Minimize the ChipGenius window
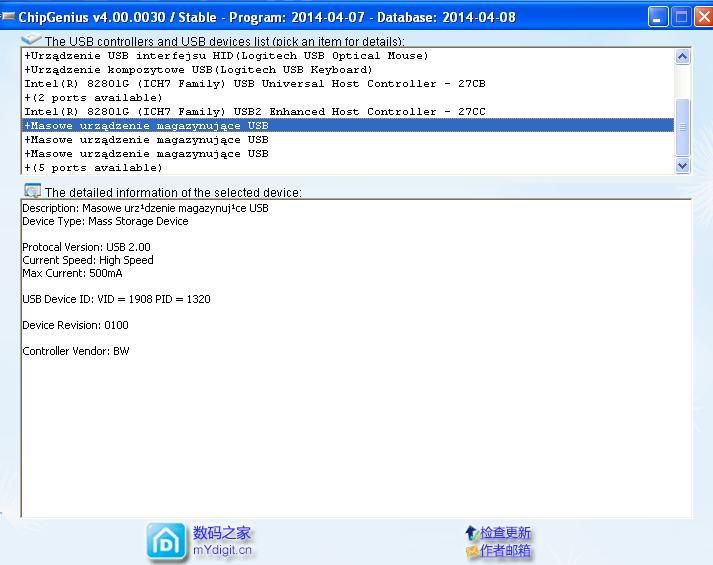This screenshot has height=565, width=713. pyautogui.click(x=658, y=17)
